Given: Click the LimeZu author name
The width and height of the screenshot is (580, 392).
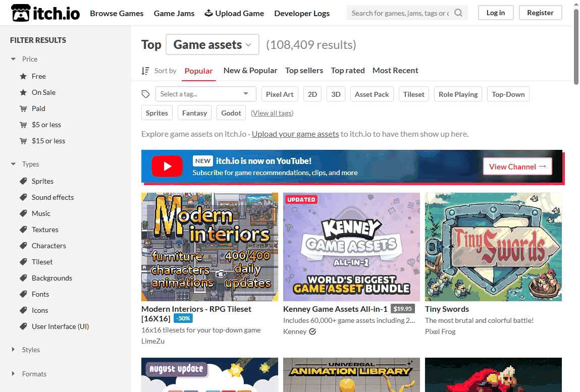Looking at the screenshot, I should click(153, 341).
